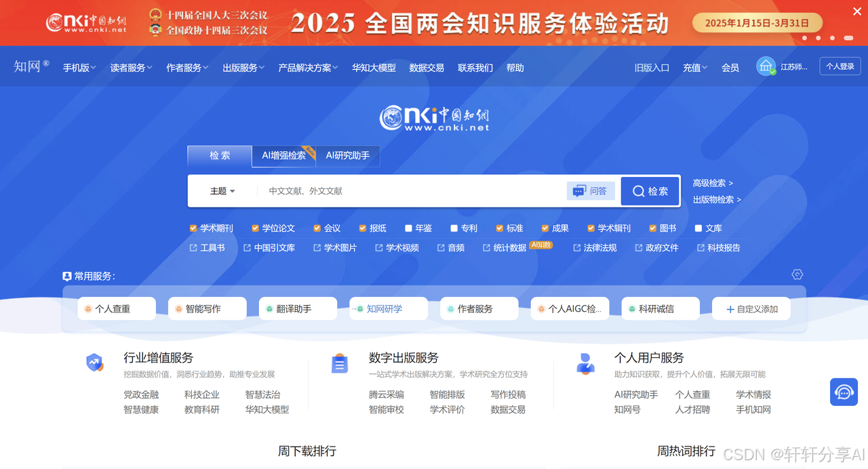Open the 科技报告 external link
Screen dimensions: 868x469
coord(719,248)
